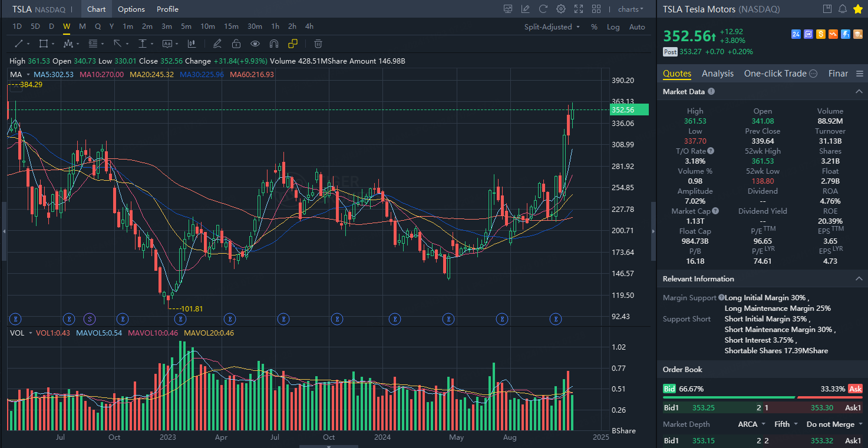The height and width of the screenshot is (448, 868).
Task: Toggle drawings visibility with eye icon
Action: click(x=255, y=44)
